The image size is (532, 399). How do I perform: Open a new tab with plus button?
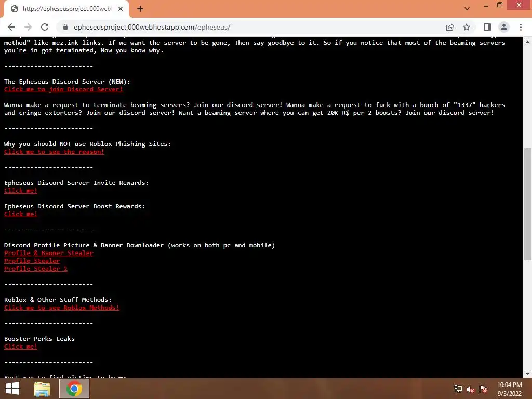[x=140, y=9]
